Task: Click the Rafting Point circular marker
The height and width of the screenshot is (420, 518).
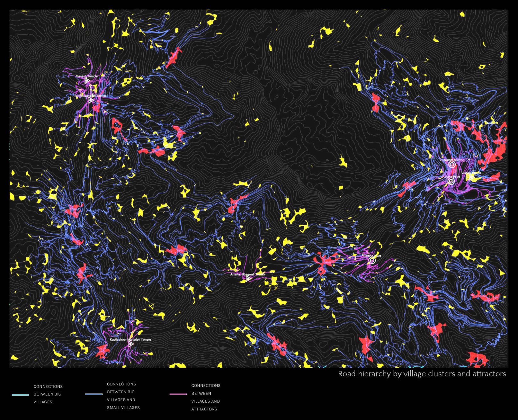Action: point(372,261)
